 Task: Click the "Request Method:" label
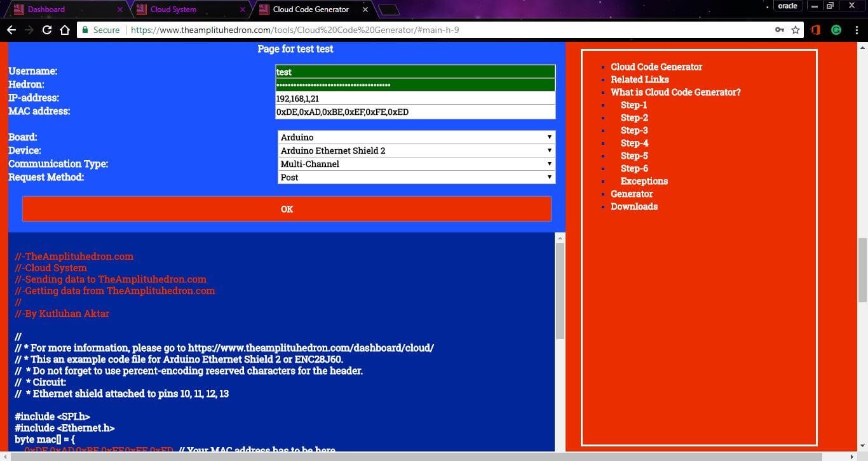coord(46,177)
